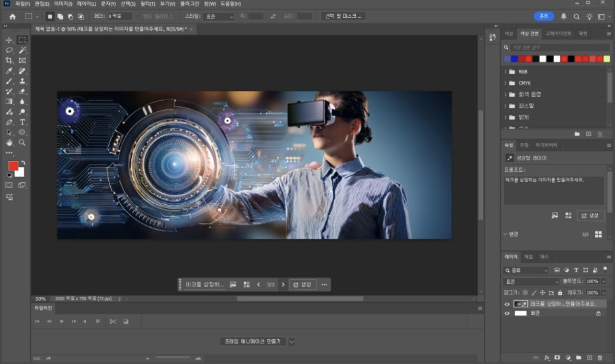Switch to the 채널 tab
Screen dimensions: 615x364
click(x=528, y=257)
